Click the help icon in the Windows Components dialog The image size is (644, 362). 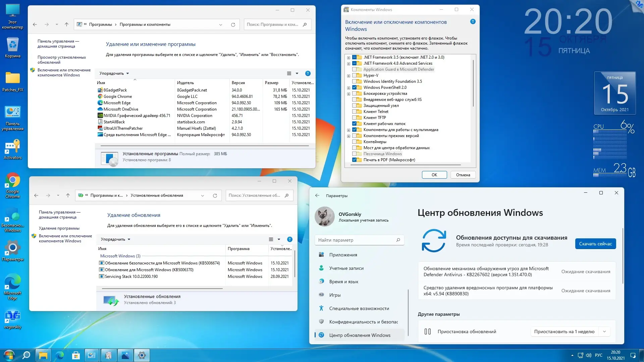click(473, 22)
